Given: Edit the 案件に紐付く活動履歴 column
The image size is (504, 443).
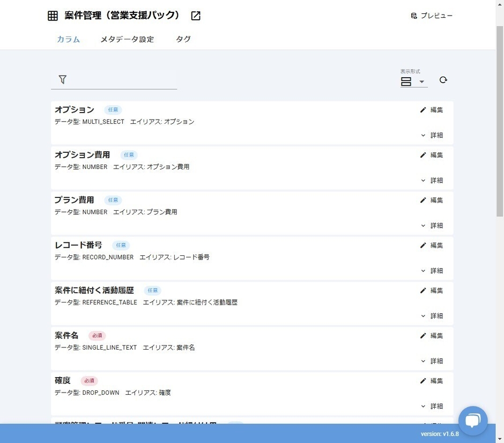Looking at the screenshot, I should 432,291.
